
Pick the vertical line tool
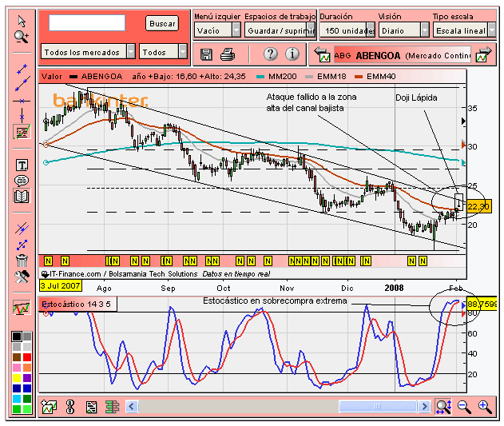pos(22,114)
